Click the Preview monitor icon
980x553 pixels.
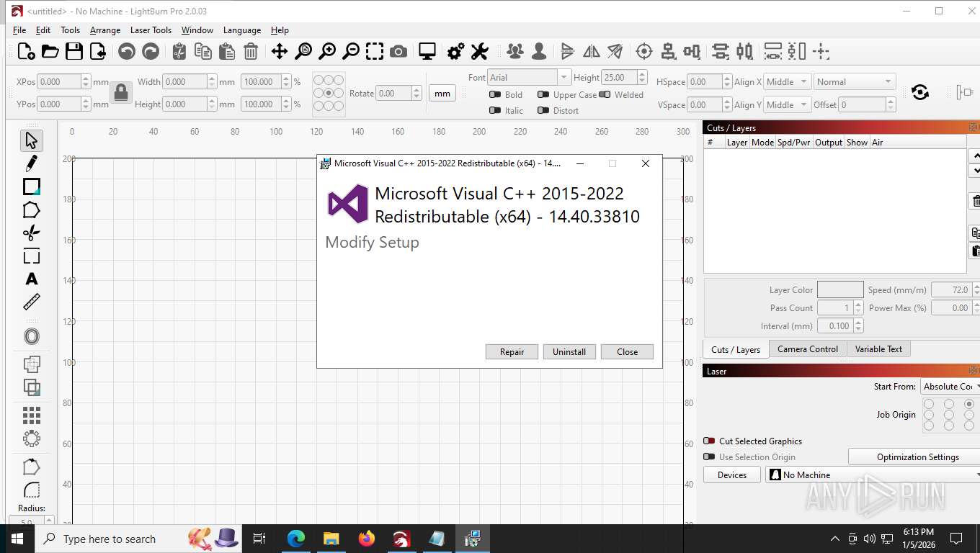pyautogui.click(x=427, y=51)
